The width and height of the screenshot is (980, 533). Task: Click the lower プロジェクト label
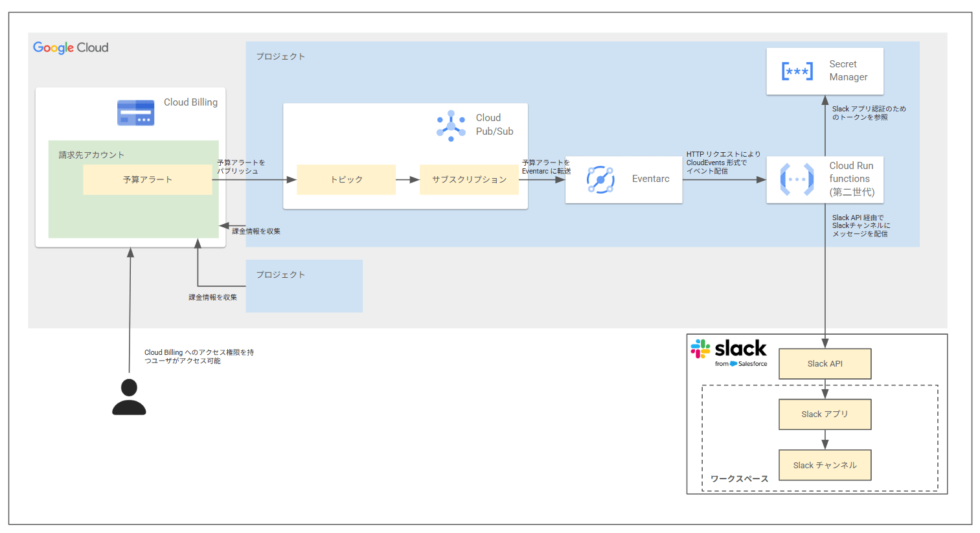tap(280, 275)
